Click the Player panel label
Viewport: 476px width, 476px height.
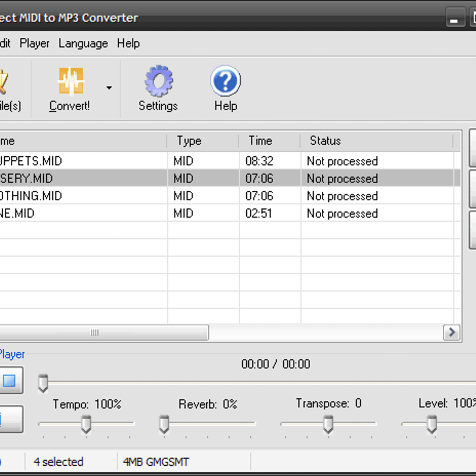(x=12, y=354)
